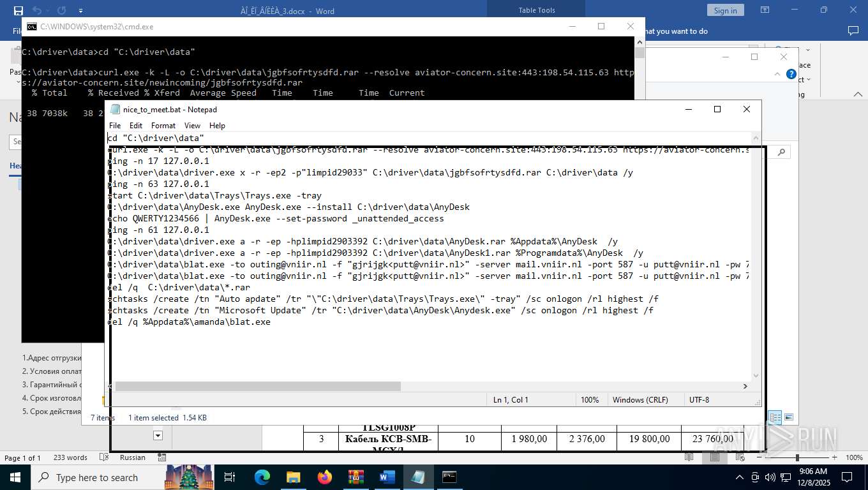868x490 pixels.
Task: Launch Microsoft Edge from the taskbar
Action: pos(262,477)
